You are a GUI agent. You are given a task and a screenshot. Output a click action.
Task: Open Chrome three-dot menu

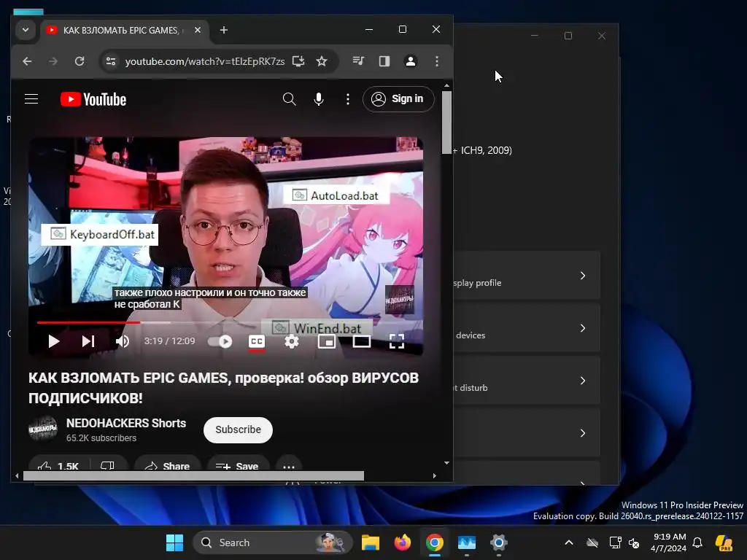pyautogui.click(x=437, y=61)
